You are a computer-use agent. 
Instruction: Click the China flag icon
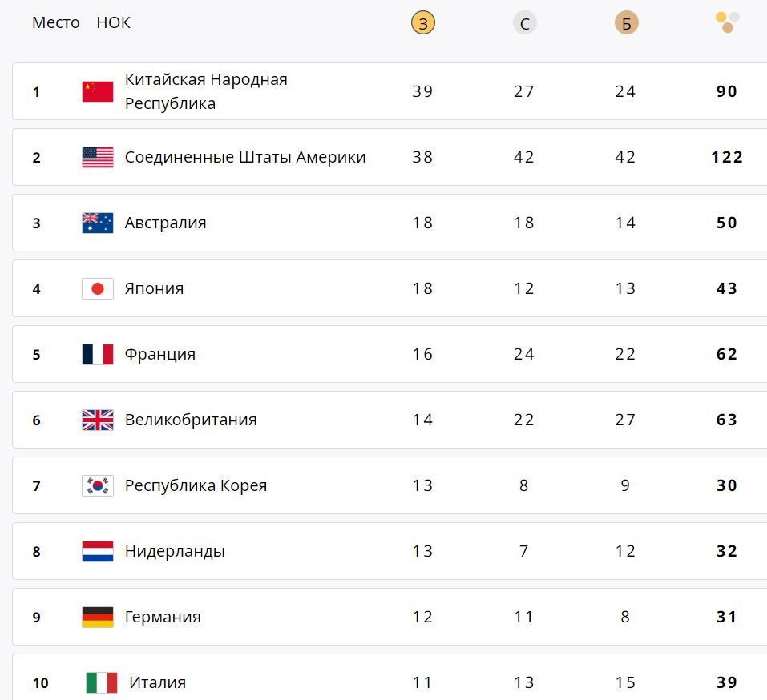click(97, 91)
